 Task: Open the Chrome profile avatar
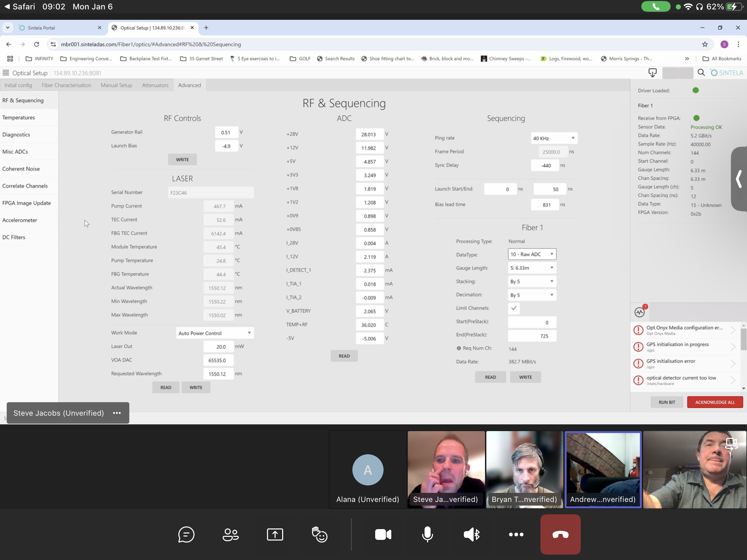[x=724, y=44]
